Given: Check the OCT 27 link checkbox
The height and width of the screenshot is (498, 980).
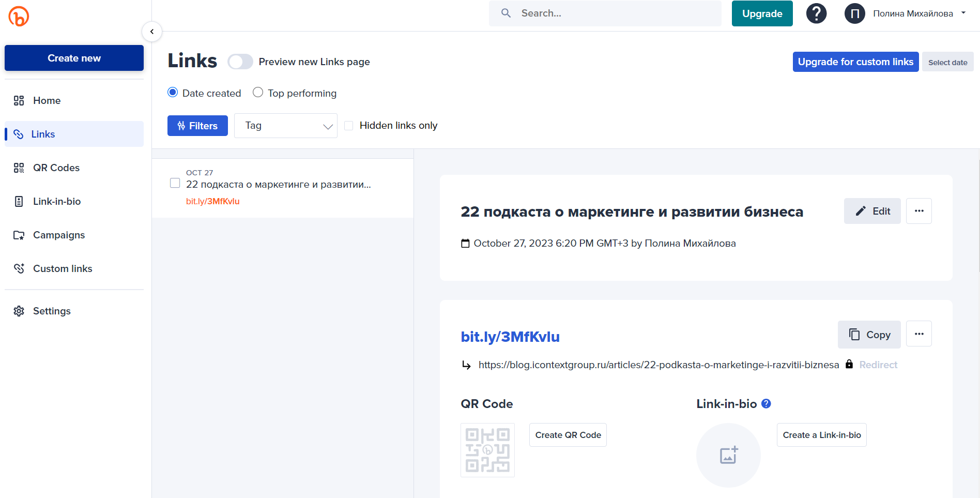Looking at the screenshot, I should pyautogui.click(x=175, y=183).
